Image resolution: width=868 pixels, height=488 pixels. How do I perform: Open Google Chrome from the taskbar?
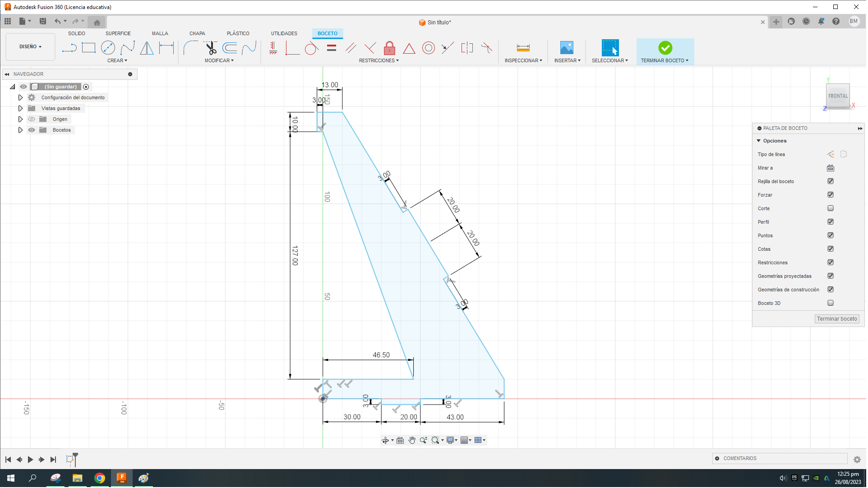click(x=100, y=478)
